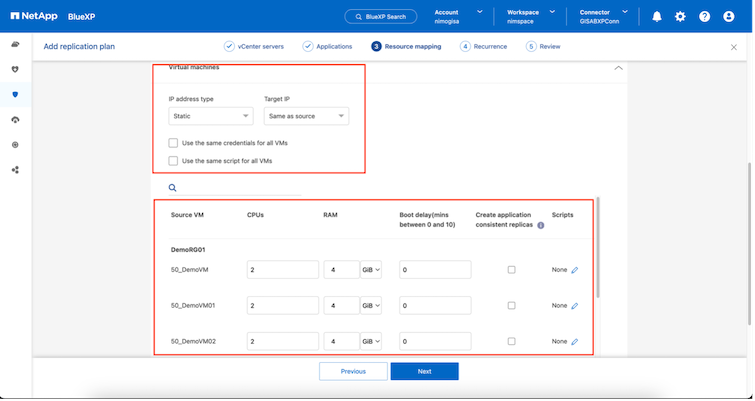This screenshot has height=401, width=755.
Task: Edit scripts pencil for 50_DemoVM02
Action: [x=574, y=342]
